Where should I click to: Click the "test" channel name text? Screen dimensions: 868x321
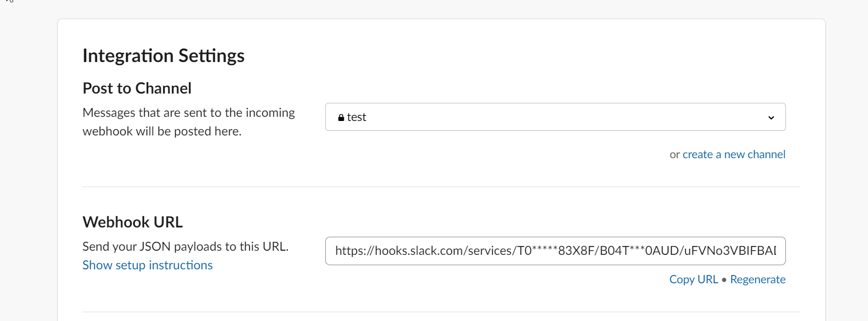[357, 117]
